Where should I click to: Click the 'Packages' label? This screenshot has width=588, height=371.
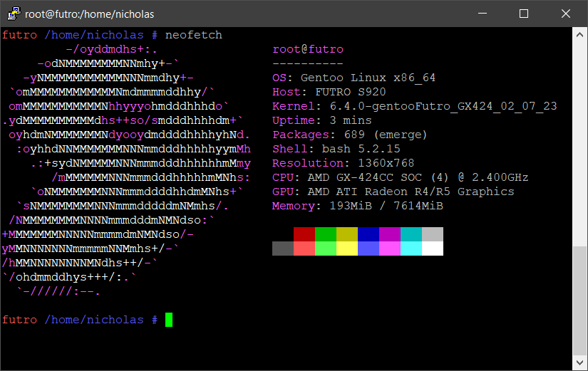pyautogui.click(x=301, y=135)
